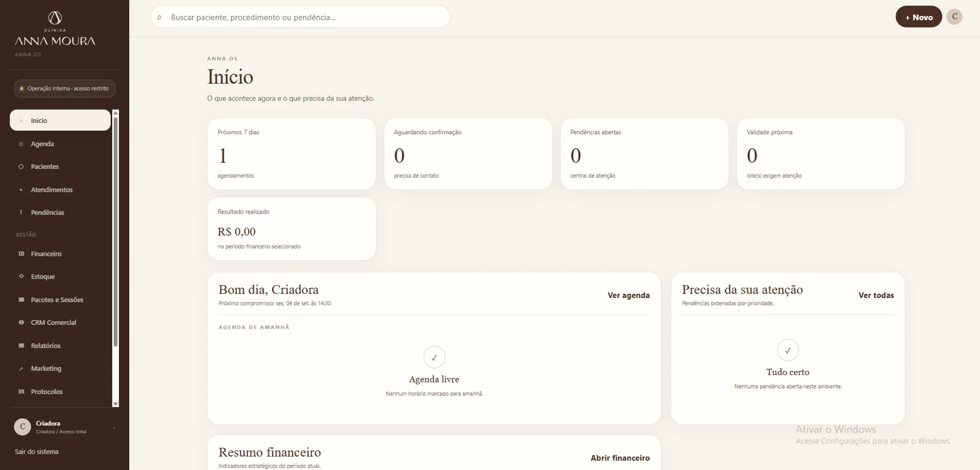Screen dimensions: 980x470
Task: Click the Bom dia, Criadora heading
Action: [x=268, y=289]
